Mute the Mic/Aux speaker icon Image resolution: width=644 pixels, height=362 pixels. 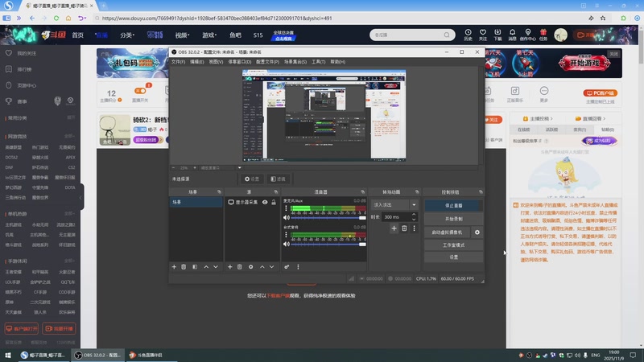point(287,217)
